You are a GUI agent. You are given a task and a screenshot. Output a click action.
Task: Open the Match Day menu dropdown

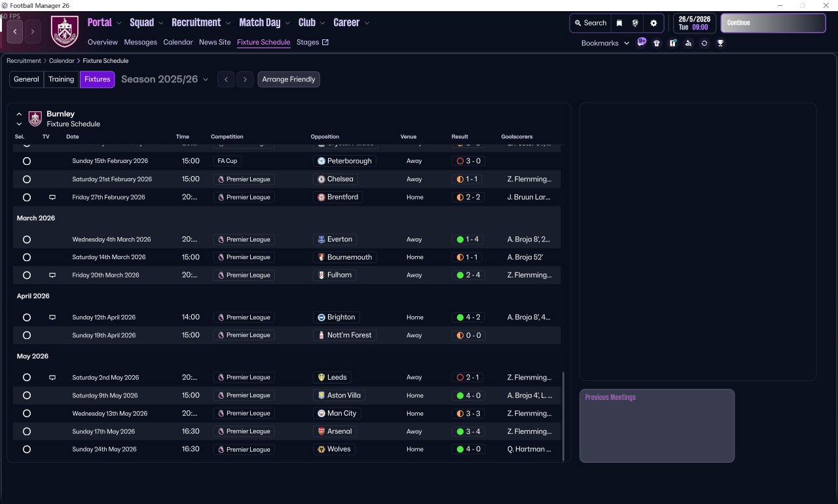pyautogui.click(x=264, y=23)
